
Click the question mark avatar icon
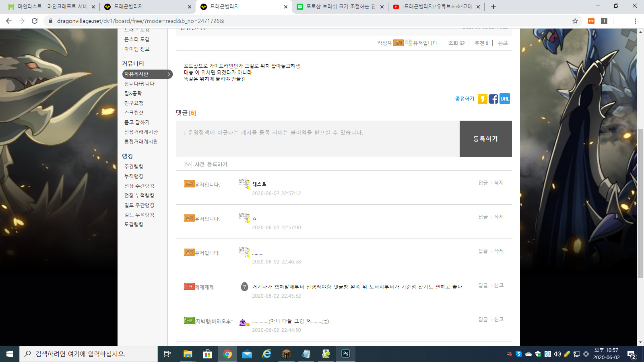244,287
